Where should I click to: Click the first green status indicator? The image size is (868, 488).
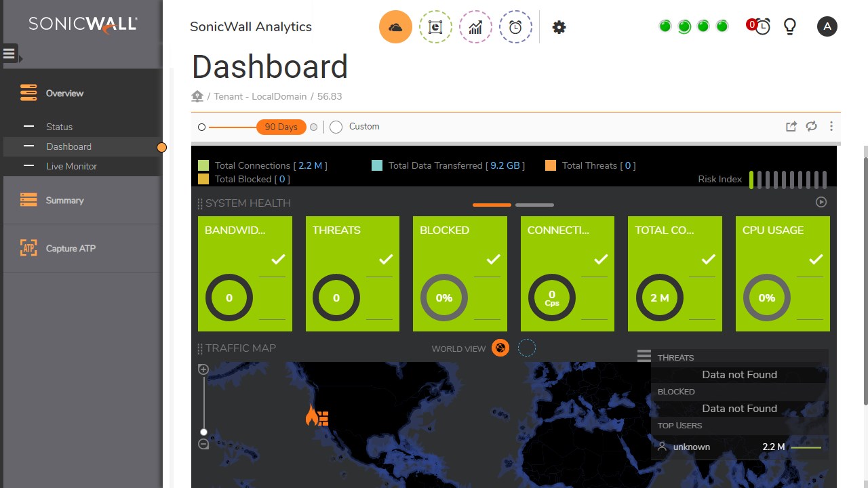[x=665, y=26]
